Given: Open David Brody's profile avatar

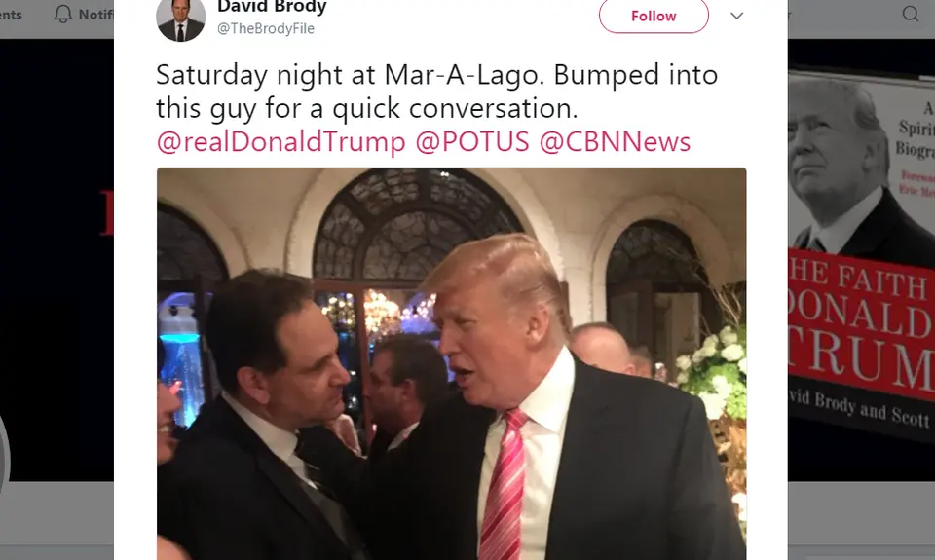Looking at the screenshot, I should click(181, 18).
